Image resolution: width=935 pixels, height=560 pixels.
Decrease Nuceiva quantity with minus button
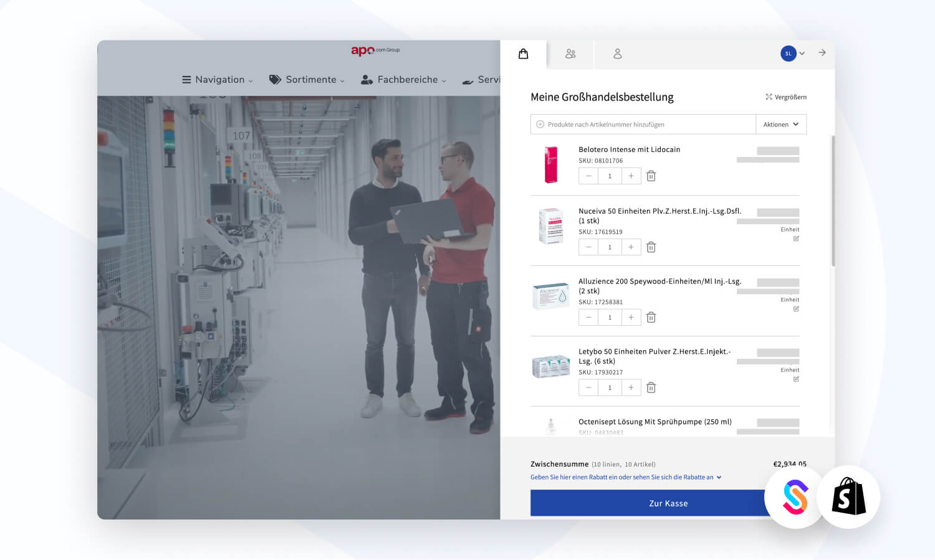coord(588,247)
